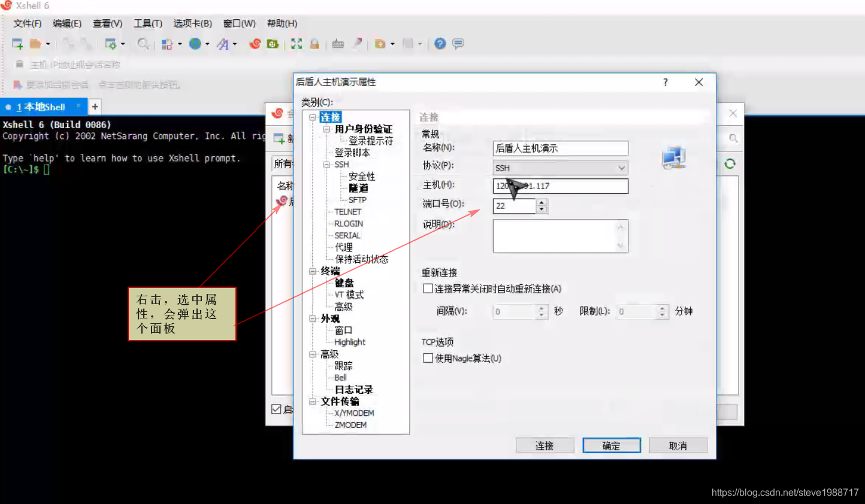
Task: Click the Open session folder icon
Action: [35, 44]
